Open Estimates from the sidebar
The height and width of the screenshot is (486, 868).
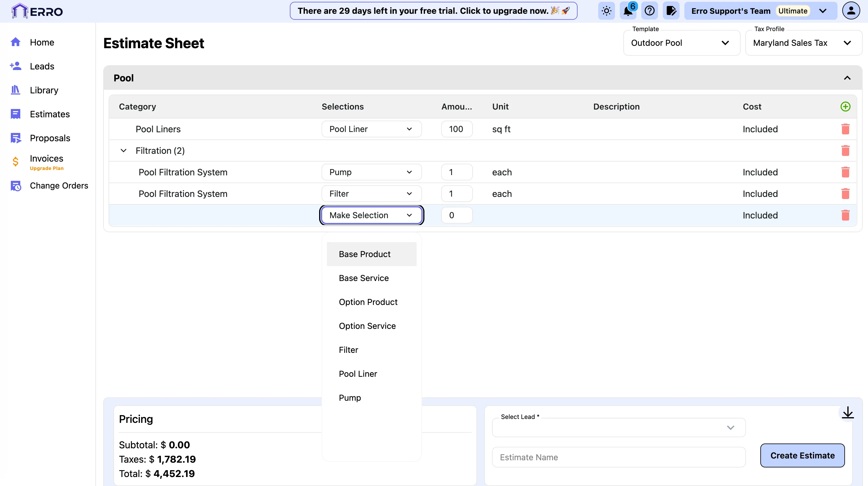[50, 114]
